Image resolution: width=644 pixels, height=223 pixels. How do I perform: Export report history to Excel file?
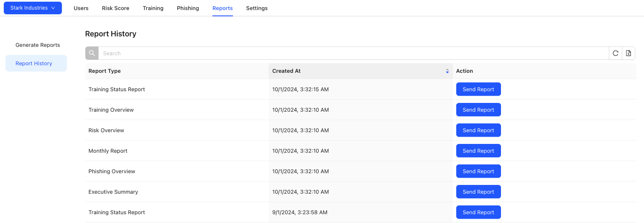[x=629, y=53]
